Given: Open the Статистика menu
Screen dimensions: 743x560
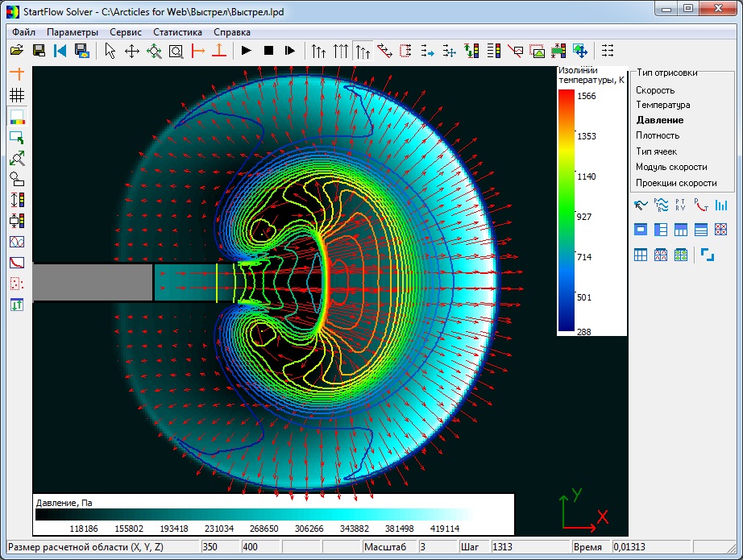Looking at the screenshot, I should (x=178, y=32).
